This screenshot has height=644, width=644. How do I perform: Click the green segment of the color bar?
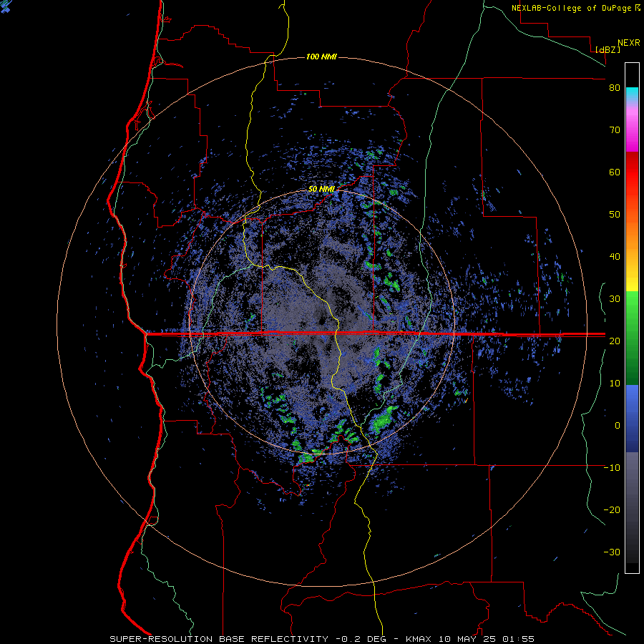pyautogui.click(x=632, y=338)
